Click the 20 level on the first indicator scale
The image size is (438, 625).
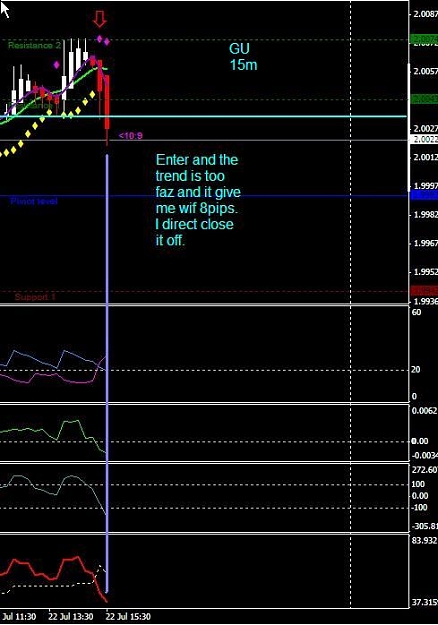click(x=415, y=369)
